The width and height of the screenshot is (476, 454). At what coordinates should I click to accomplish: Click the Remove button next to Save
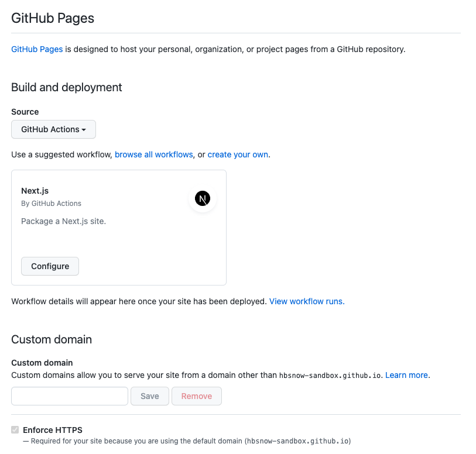click(x=196, y=396)
